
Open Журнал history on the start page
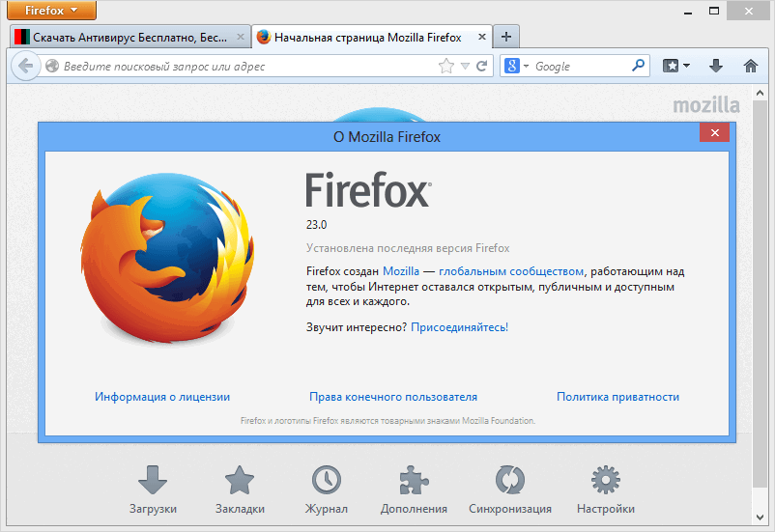click(327, 490)
